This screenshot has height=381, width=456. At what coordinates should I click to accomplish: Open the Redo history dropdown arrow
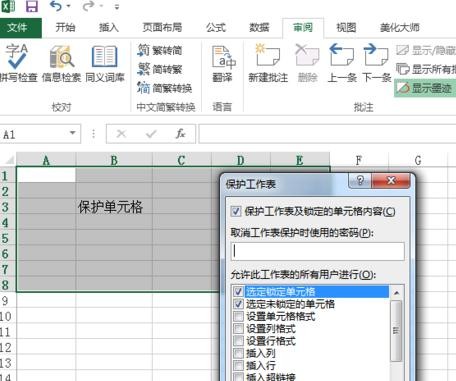tap(101, 6)
